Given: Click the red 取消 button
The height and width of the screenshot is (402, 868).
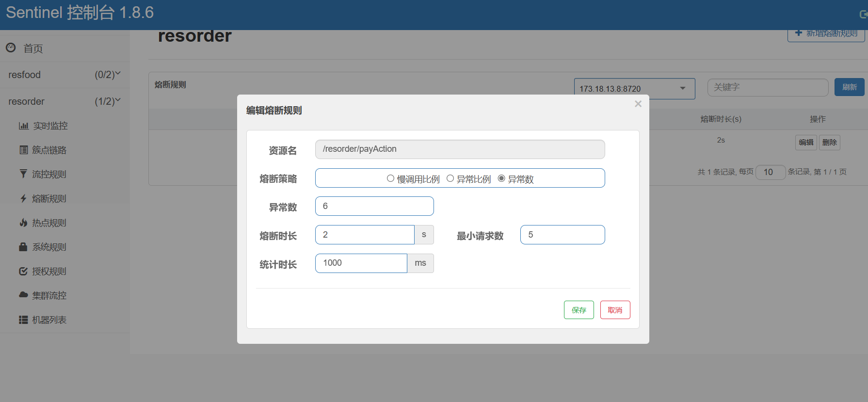Looking at the screenshot, I should point(615,310).
